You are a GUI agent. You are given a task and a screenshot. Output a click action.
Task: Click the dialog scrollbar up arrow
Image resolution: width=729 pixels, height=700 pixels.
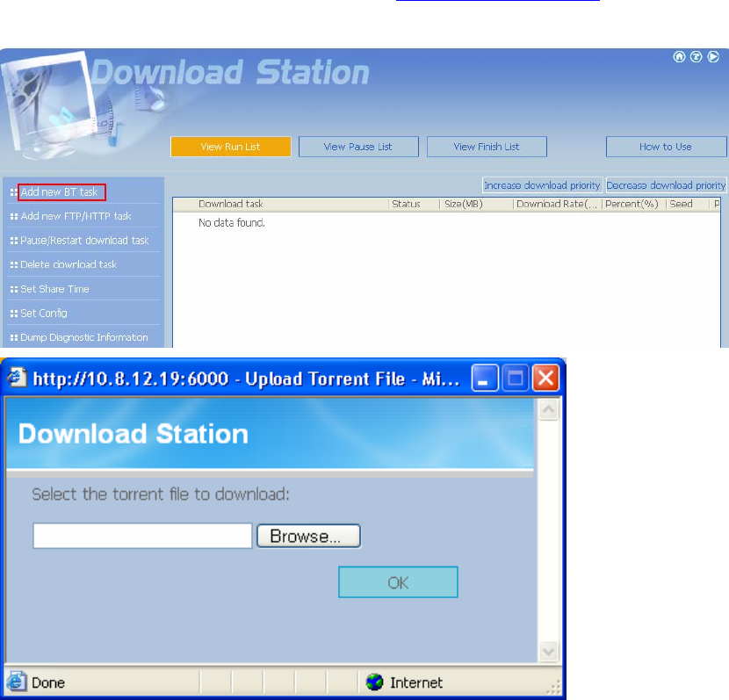(x=549, y=409)
